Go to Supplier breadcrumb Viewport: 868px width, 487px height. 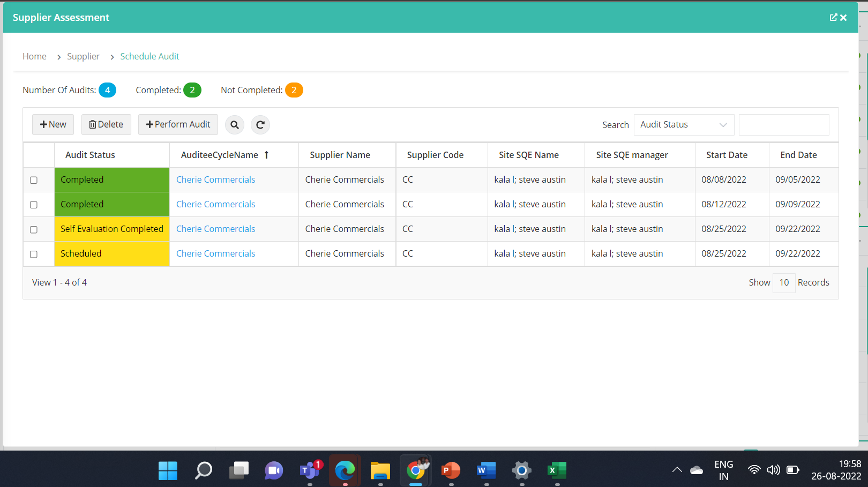click(x=83, y=56)
